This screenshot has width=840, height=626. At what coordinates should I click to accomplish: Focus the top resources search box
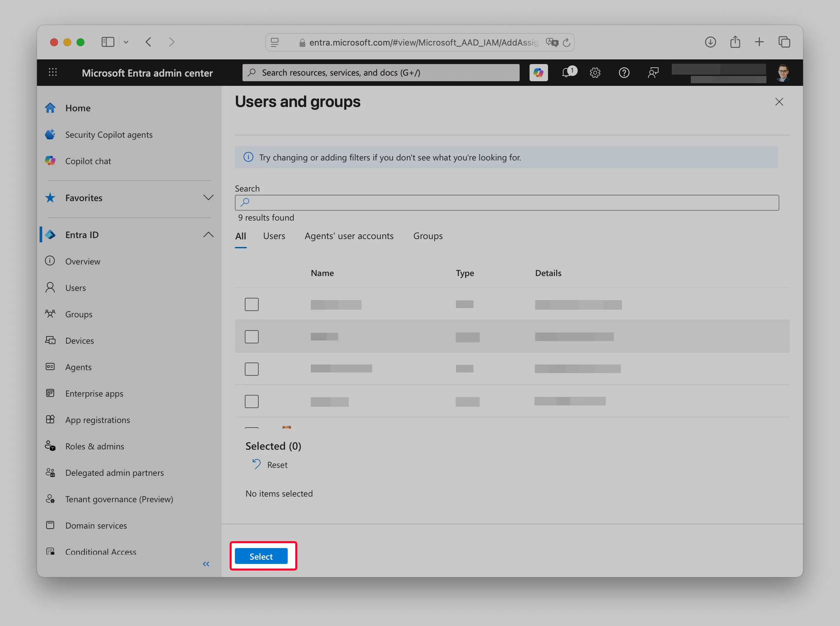click(x=381, y=72)
